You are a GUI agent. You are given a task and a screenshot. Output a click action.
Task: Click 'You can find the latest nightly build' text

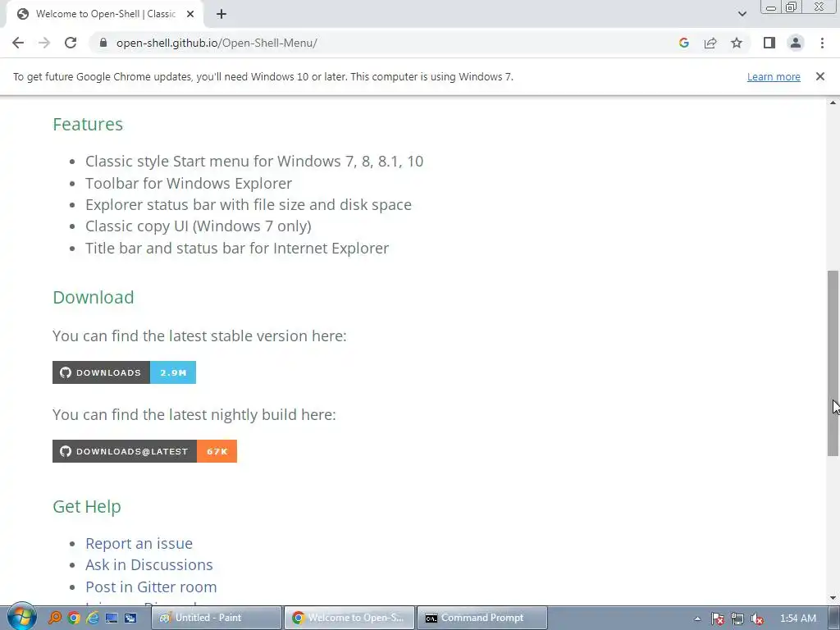pyautogui.click(x=194, y=414)
